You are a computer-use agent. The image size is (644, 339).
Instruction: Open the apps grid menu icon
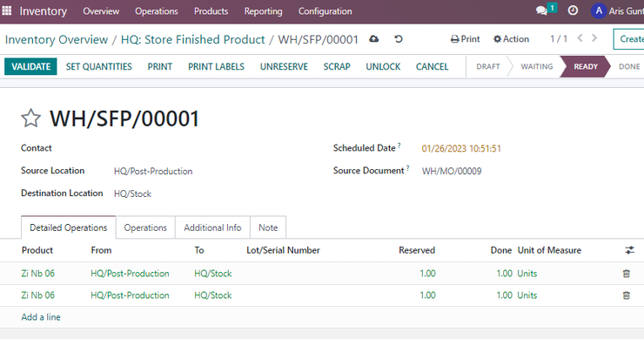7,10
